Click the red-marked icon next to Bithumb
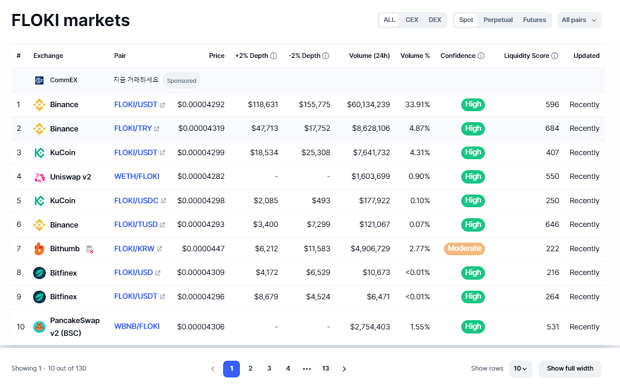The height and width of the screenshot is (385, 620). 90,249
